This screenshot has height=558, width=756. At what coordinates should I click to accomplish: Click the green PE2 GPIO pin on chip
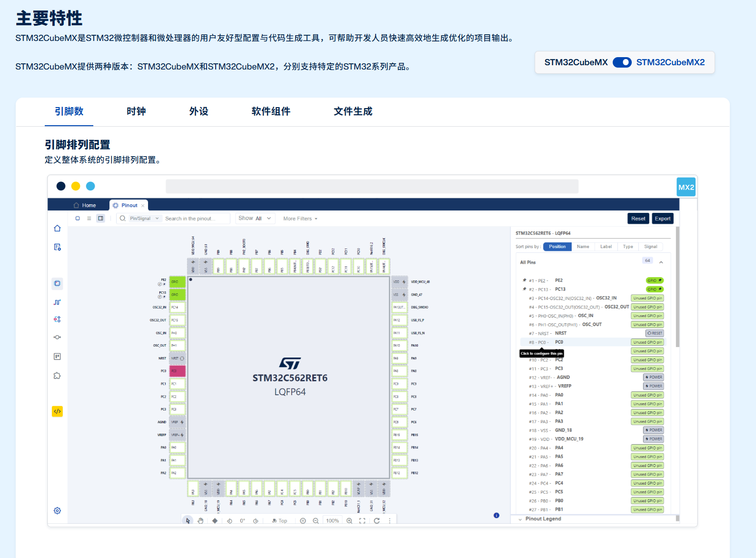[x=178, y=282]
